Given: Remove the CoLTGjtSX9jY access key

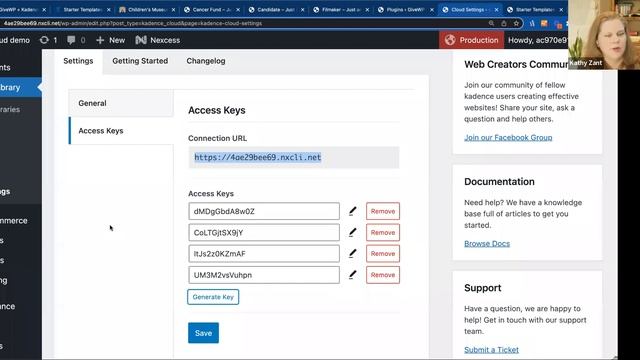Looking at the screenshot, I should (383, 233).
